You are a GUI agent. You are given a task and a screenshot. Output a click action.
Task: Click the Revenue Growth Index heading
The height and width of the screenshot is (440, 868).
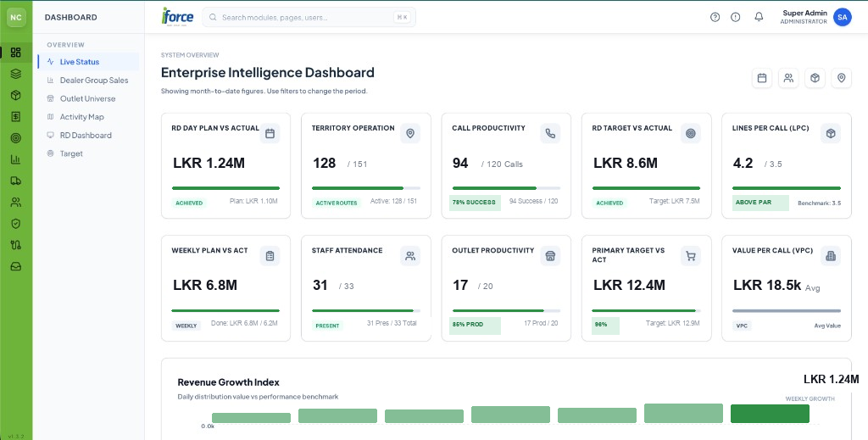coord(229,382)
